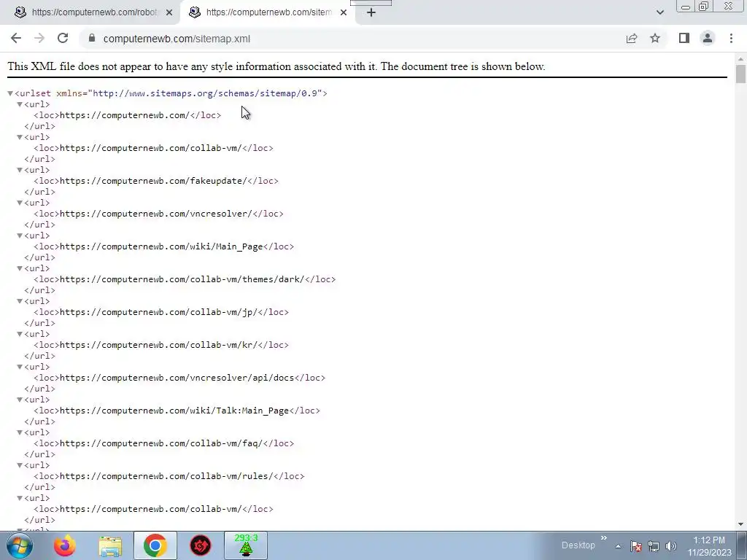This screenshot has width=747, height=560.
Task: Open Windows Explorer from taskbar
Action: tap(110, 545)
